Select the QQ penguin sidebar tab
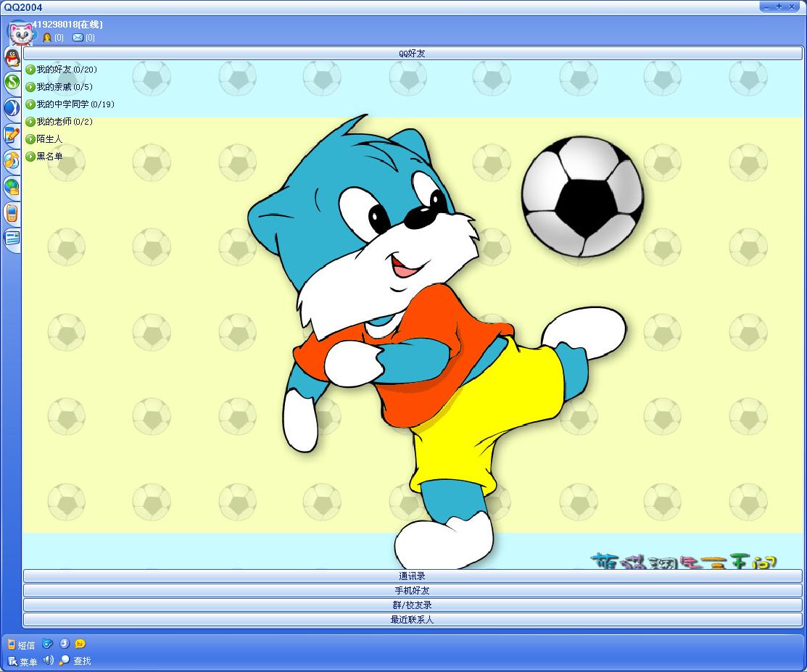Screen dimensions: 807x672 pos(12,57)
